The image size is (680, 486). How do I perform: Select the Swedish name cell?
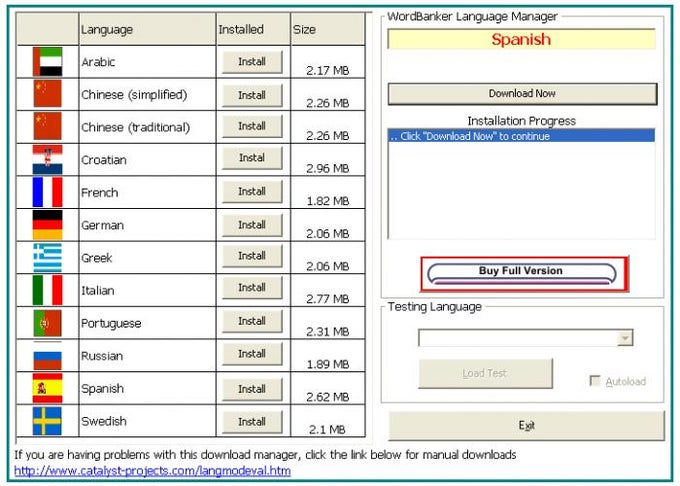pyautogui.click(x=147, y=421)
